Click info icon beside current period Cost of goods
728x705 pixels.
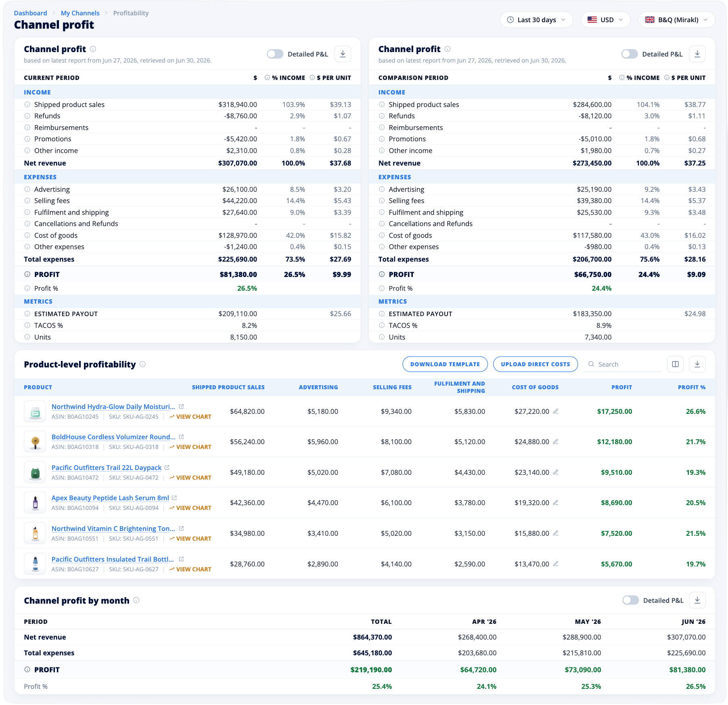27,235
